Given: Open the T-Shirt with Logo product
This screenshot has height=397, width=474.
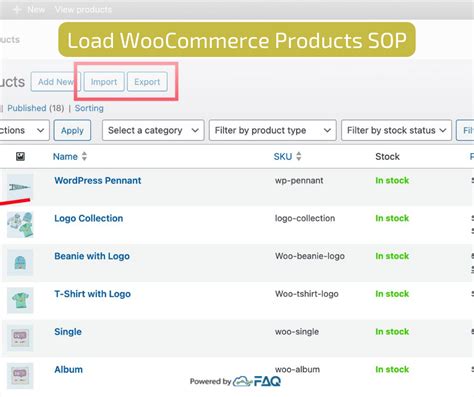Looking at the screenshot, I should point(93,294).
